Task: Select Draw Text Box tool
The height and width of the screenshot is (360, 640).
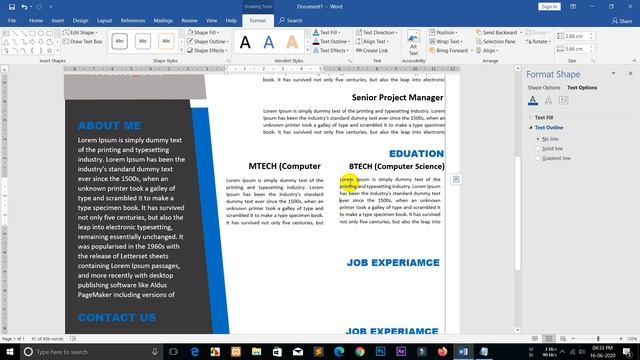Action: click(x=82, y=42)
